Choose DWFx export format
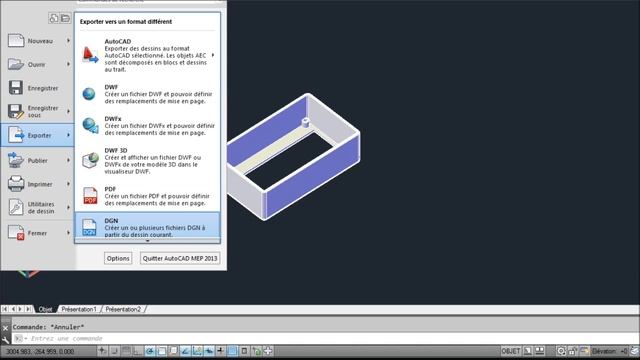Viewport: 640px width, 360px height. coord(147,126)
